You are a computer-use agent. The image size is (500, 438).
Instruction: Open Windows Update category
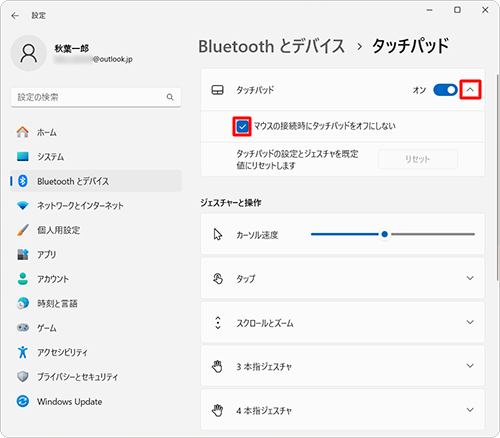(x=96, y=401)
